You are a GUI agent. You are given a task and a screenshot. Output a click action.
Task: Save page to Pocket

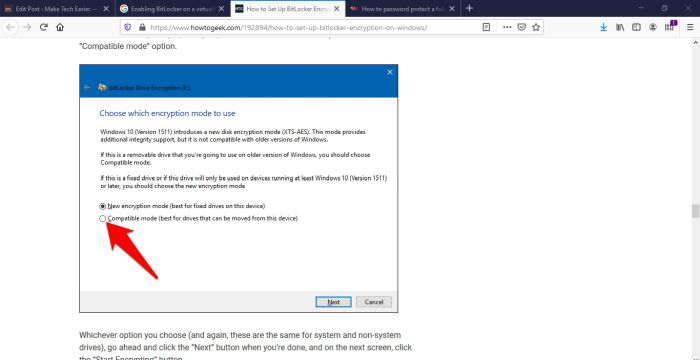521,27
